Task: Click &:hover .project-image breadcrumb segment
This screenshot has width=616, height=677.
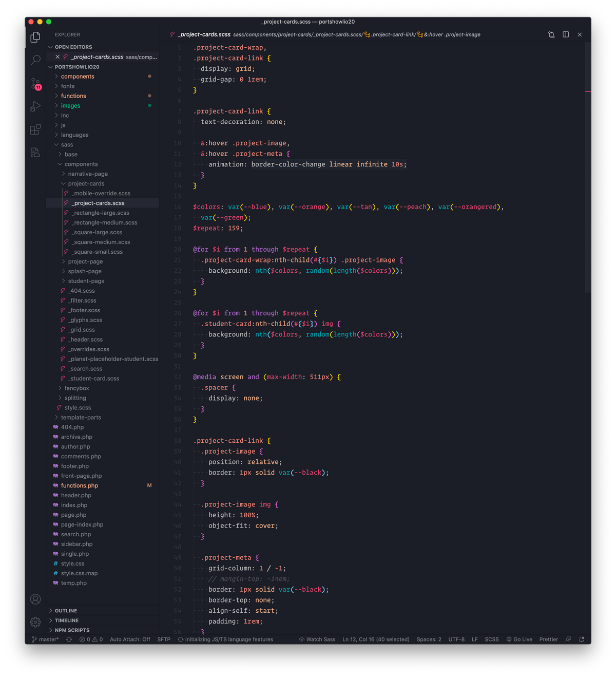Action: click(449, 34)
